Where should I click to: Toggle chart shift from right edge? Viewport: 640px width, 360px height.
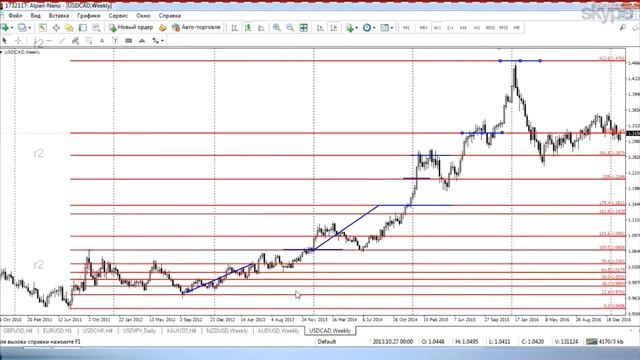tap(334, 28)
